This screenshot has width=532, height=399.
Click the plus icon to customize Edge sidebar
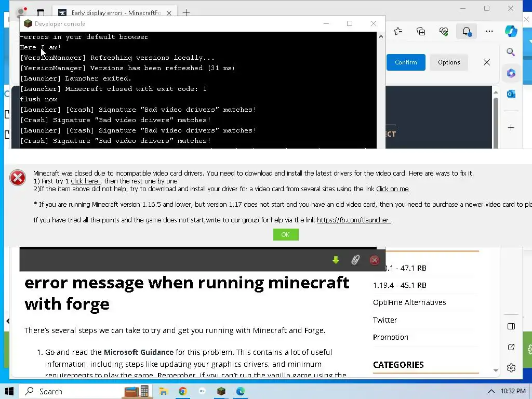coord(511,128)
